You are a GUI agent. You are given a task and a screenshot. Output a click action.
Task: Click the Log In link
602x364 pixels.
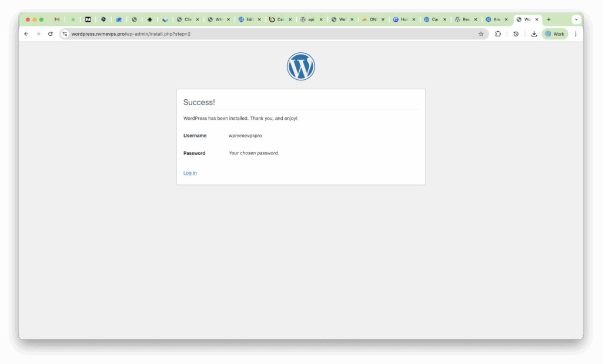tap(190, 173)
